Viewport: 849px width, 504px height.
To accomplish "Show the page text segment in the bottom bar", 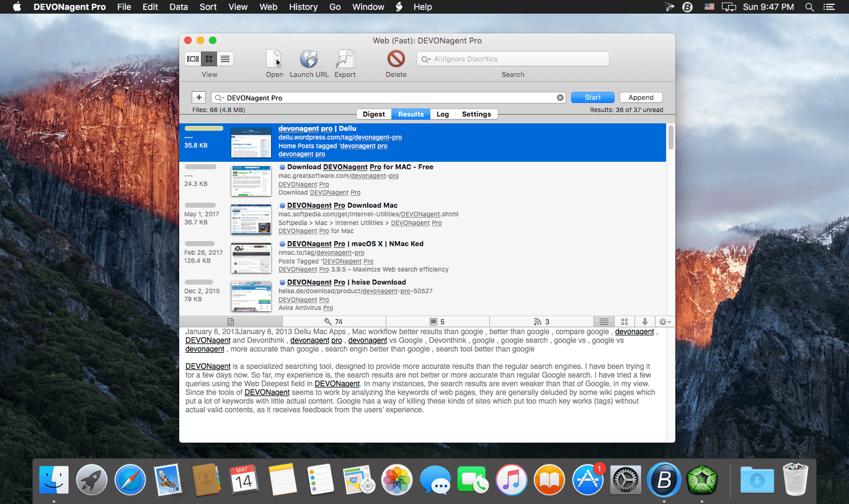I will click(x=231, y=322).
